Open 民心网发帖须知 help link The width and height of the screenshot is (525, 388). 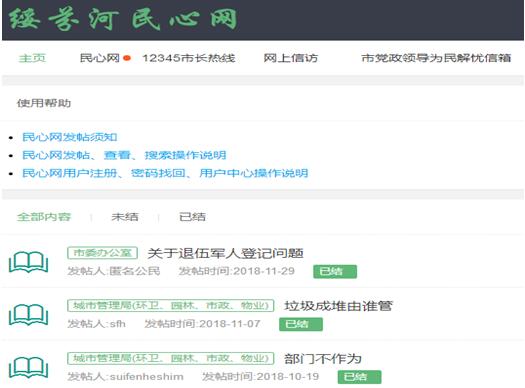(70, 137)
